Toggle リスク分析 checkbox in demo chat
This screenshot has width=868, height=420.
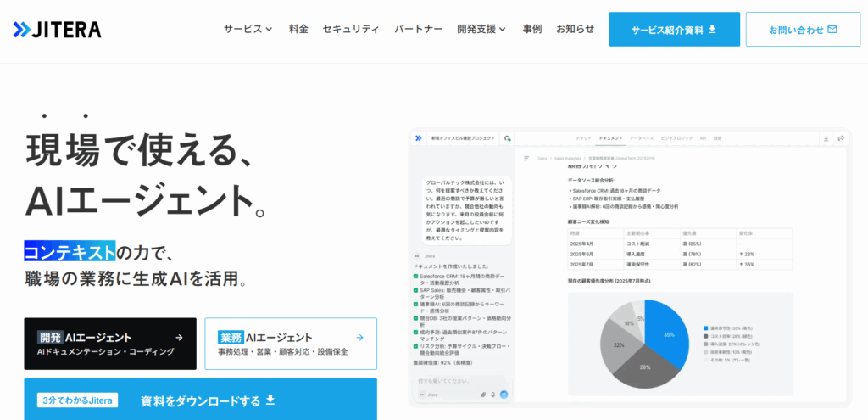pyautogui.click(x=415, y=346)
